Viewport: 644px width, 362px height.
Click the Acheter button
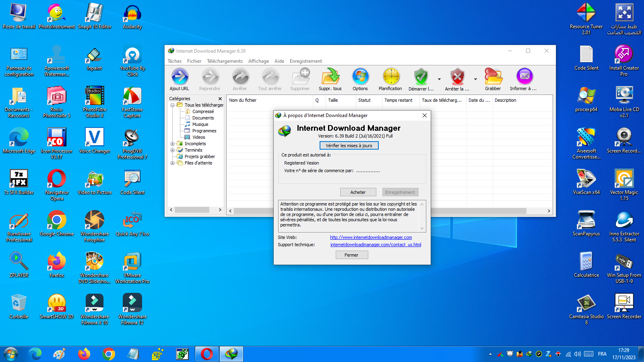[358, 192]
